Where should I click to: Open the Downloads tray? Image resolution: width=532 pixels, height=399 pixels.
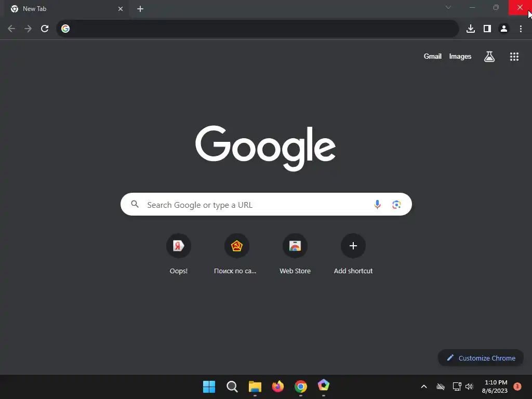tap(471, 29)
